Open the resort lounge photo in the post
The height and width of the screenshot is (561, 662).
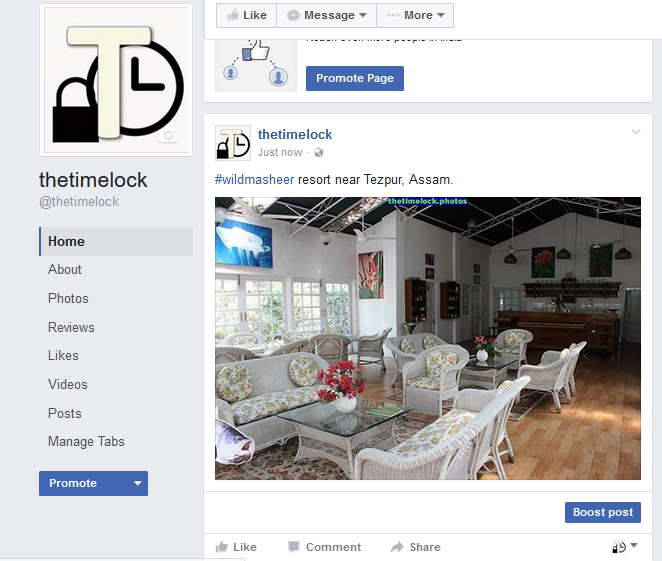tap(428, 338)
